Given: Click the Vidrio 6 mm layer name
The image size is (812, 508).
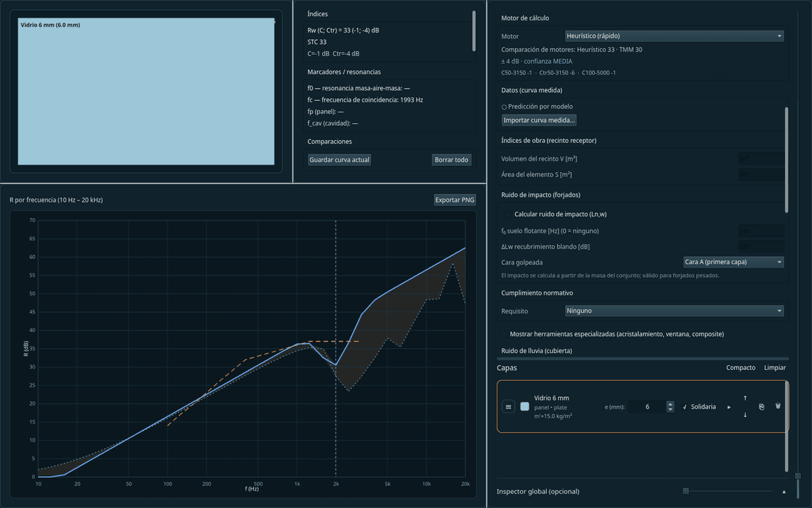Looking at the screenshot, I should click(551, 398).
